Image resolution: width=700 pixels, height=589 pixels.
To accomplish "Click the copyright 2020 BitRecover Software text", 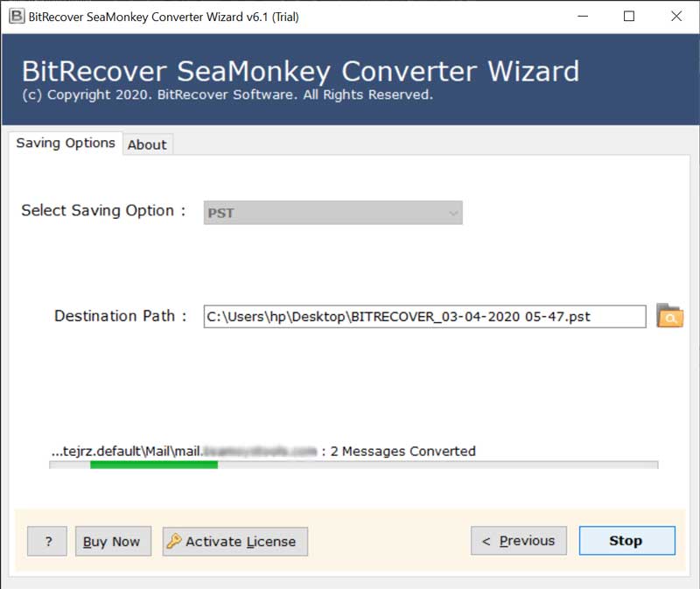I will (x=227, y=95).
